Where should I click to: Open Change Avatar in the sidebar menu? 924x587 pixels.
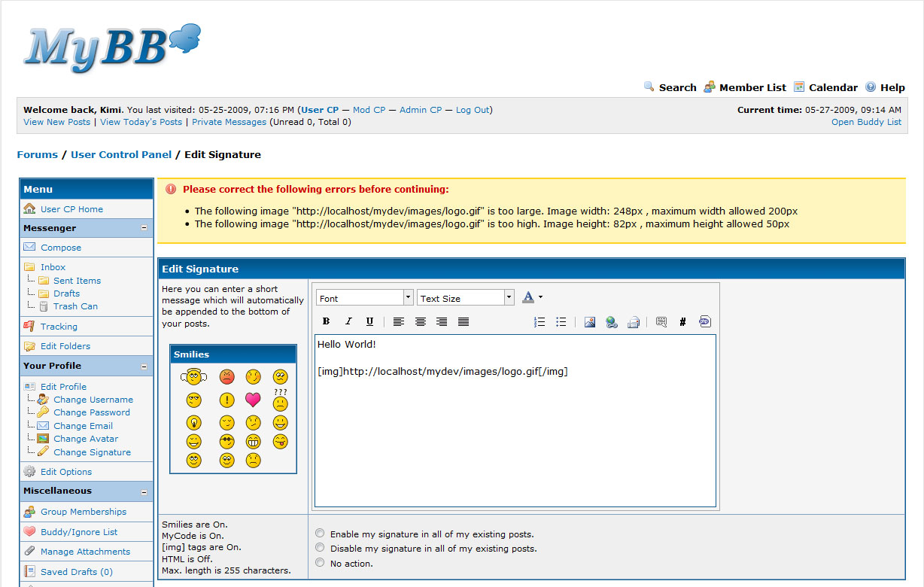pos(86,439)
